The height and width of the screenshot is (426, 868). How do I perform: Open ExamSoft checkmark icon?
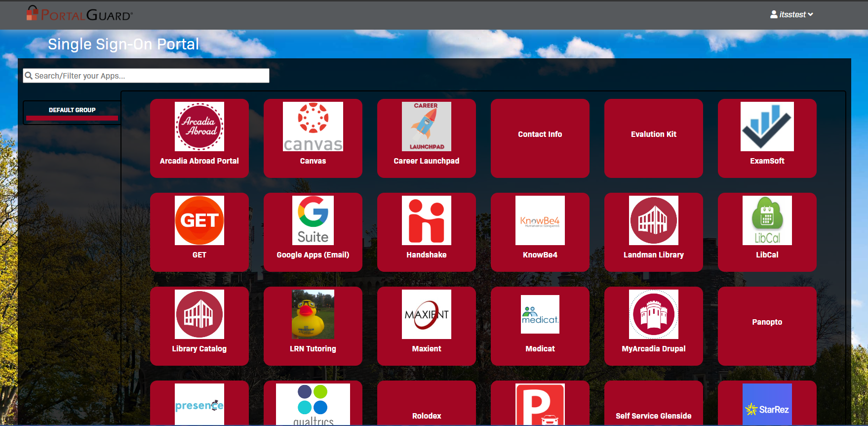[767, 127]
